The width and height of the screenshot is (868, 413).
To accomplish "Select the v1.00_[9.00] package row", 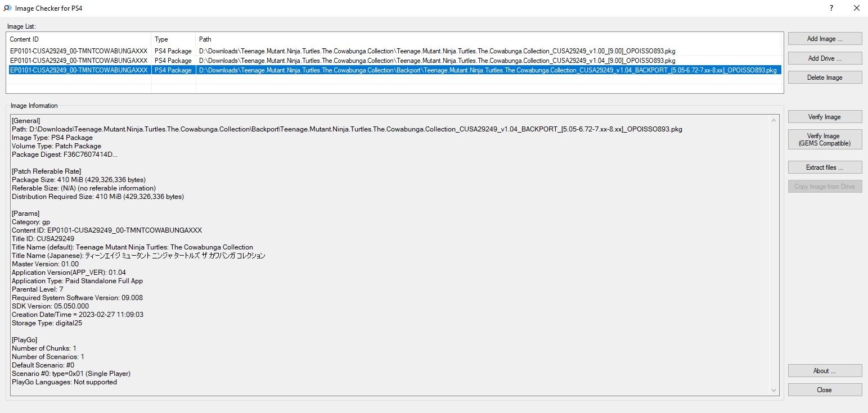I will pos(394,51).
